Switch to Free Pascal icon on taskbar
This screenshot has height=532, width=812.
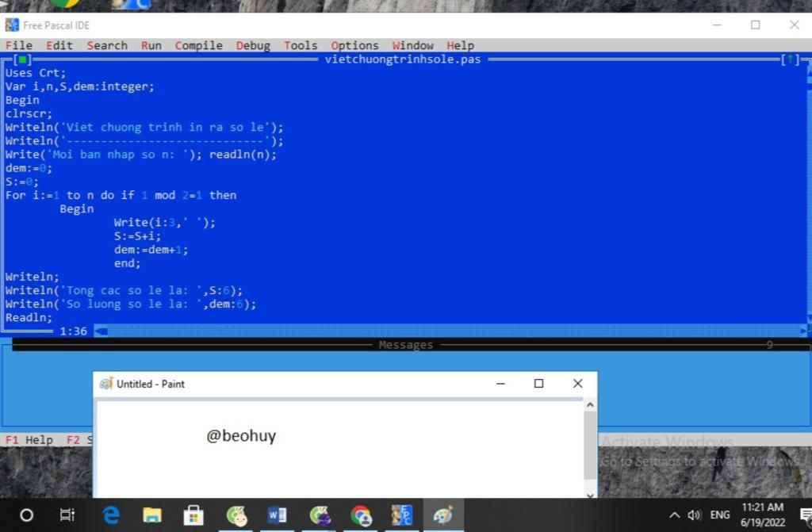402,515
